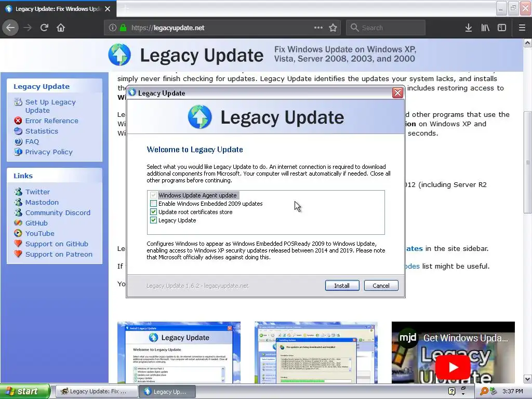Click the help question mark tray icon
Viewport: 532px width, 399px height.
pyautogui.click(x=451, y=392)
